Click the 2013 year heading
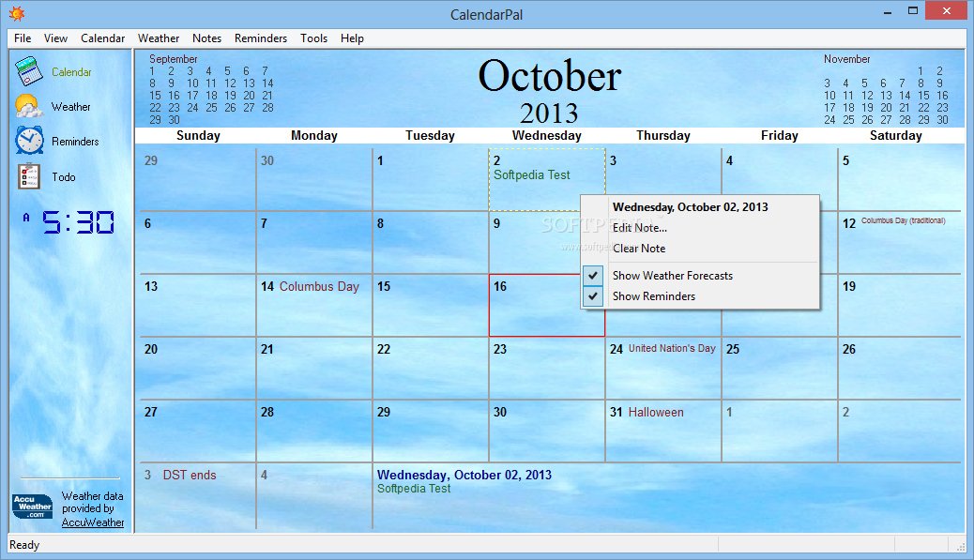Image resolution: width=974 pixels, height=560 pixels. pos(549,114)
